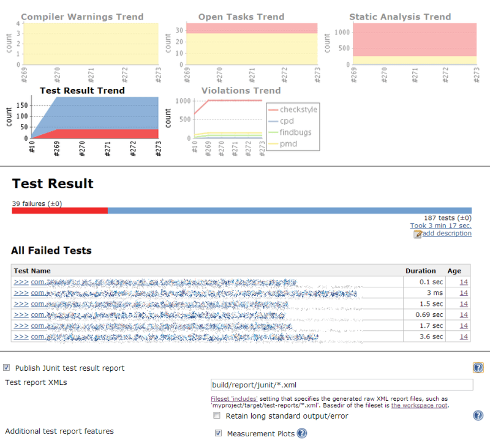This screenshot has height=448, width=490.
Task: Expand failed test row with 0.1 sec duration
Action: [x=21, y=282]
